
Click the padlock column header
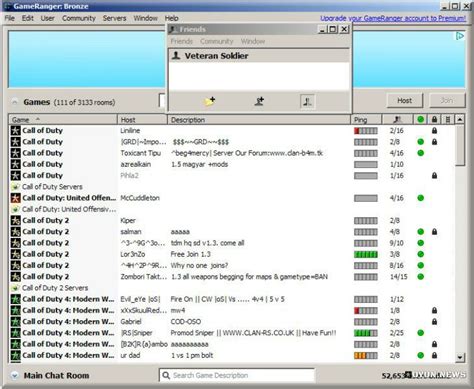coord(434,119)
